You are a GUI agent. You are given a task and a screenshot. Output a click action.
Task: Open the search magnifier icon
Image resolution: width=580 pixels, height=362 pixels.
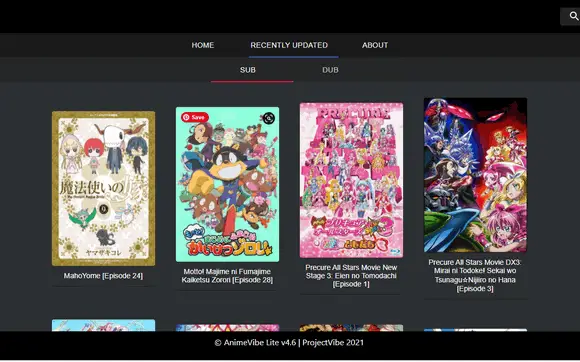pyautogui.click(x=573, y=16)
